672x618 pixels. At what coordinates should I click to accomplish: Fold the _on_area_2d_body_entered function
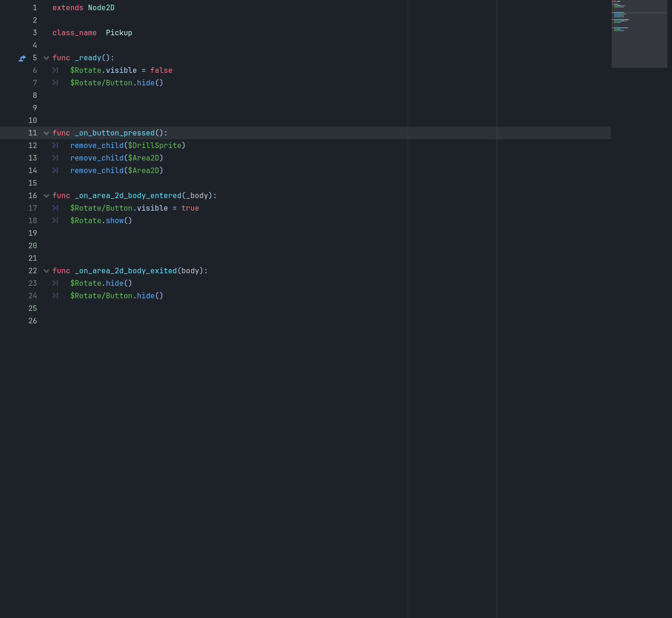[x=46, y=196]
